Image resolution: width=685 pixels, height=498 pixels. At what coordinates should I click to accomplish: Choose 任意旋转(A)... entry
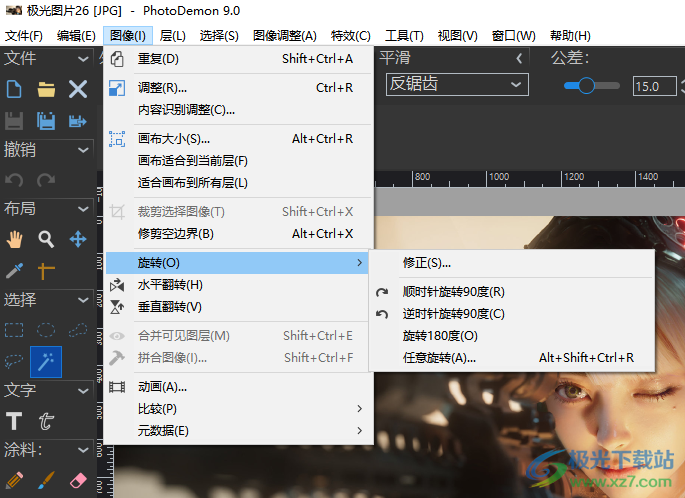tap(512, 358)
